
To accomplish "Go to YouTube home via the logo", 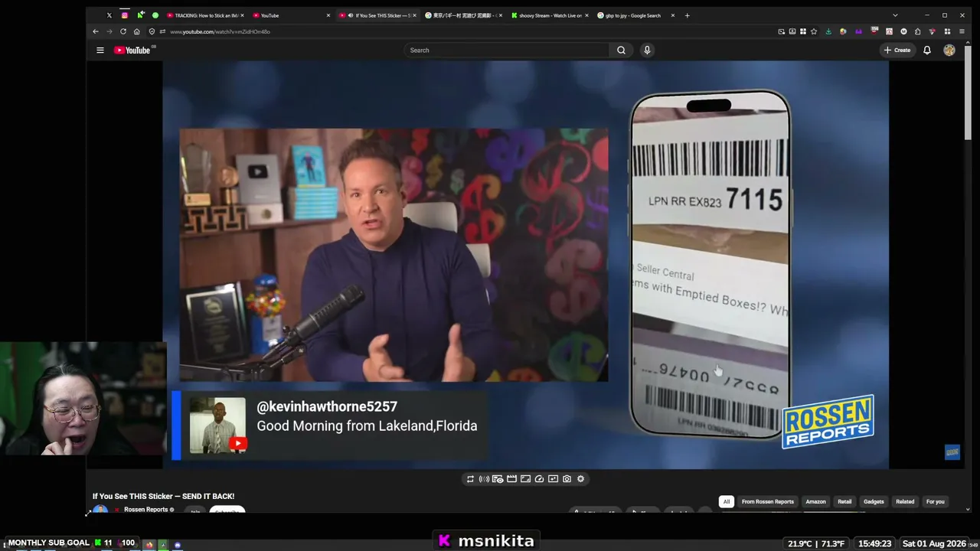I will 132,51.
